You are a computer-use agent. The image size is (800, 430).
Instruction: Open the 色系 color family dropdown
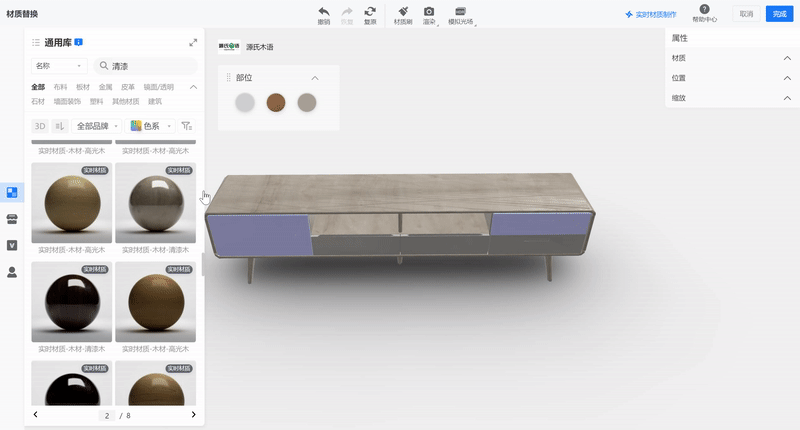click(x=150, y=126)
